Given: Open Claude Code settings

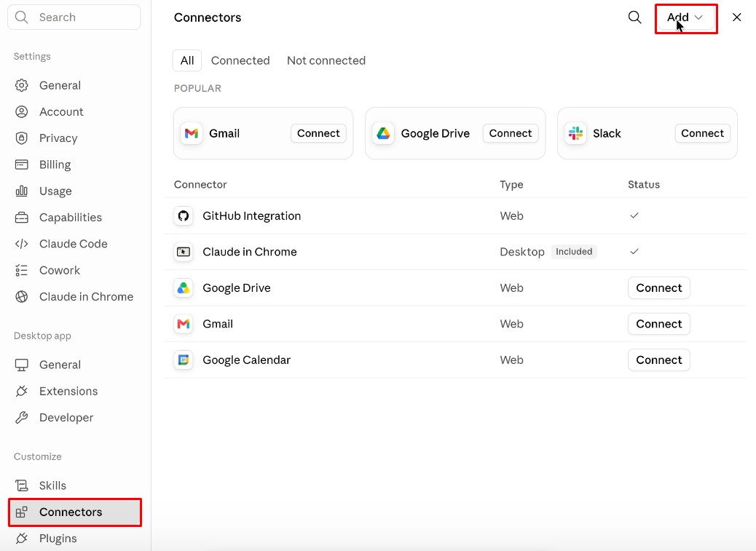Looking at the screenshot, I should [74, 244].
